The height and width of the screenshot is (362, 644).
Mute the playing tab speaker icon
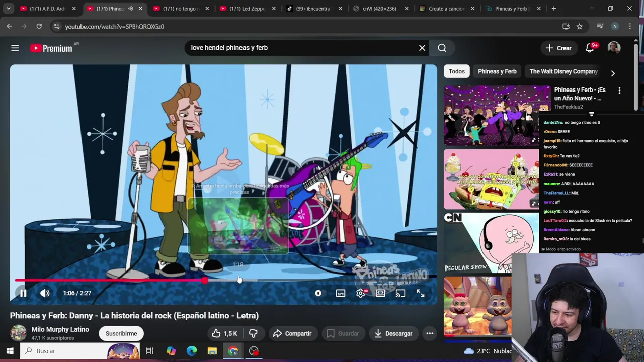click(131, 9)
